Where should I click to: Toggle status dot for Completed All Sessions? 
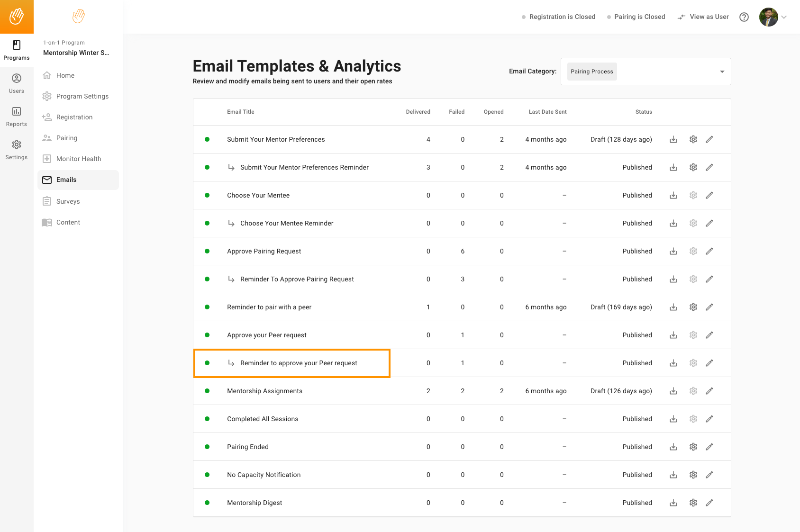[x=207, y=419]
